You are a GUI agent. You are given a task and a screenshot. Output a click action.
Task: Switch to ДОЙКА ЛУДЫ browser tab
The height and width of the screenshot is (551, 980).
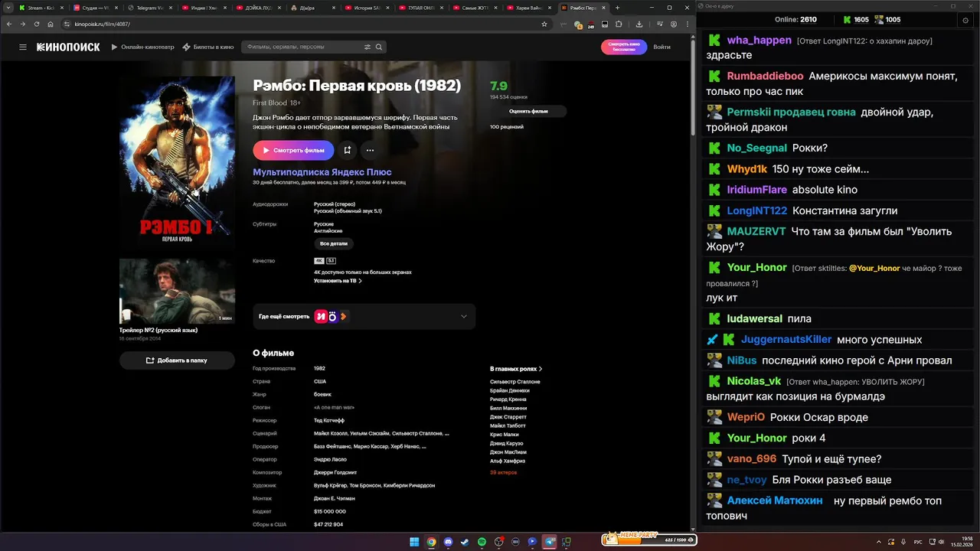258,8
